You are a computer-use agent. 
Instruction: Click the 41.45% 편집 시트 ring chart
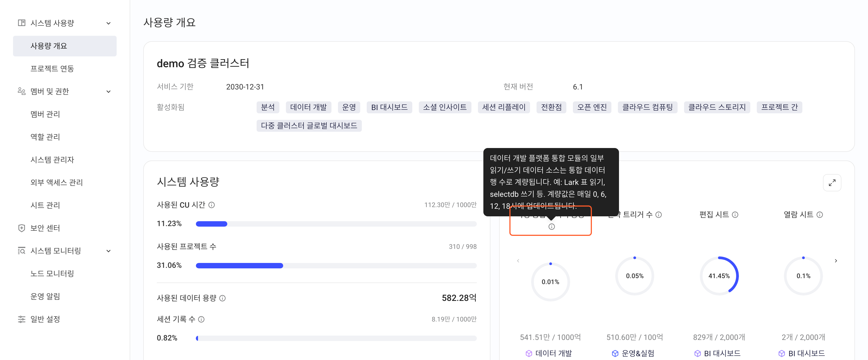tap(719, 276)
